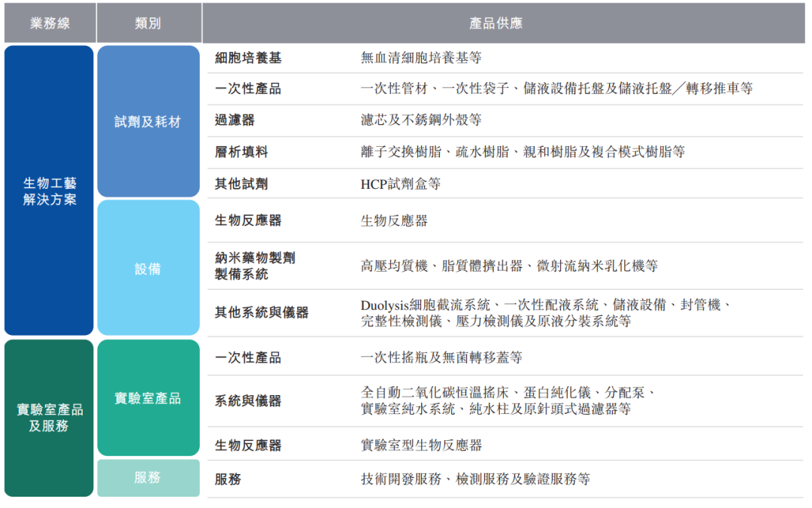Click the HCP試劑盒等 text
812x508 pixels.
(401, 184)
